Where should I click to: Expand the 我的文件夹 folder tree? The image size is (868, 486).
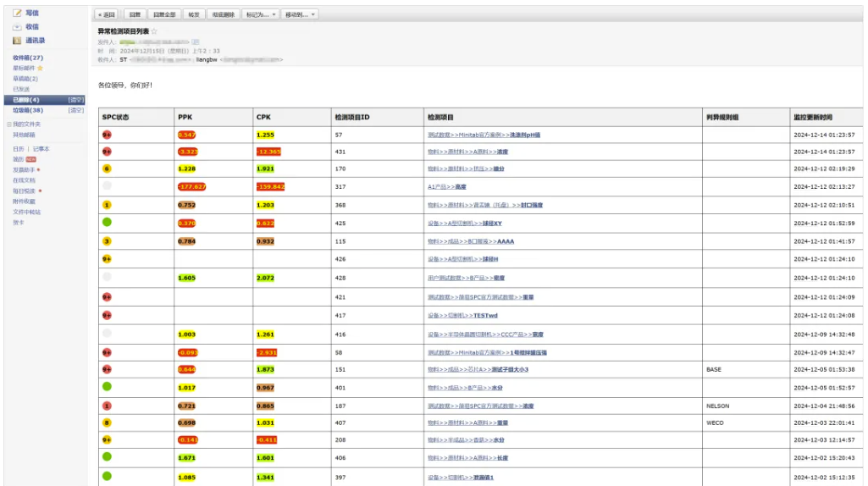pos(9,124)
